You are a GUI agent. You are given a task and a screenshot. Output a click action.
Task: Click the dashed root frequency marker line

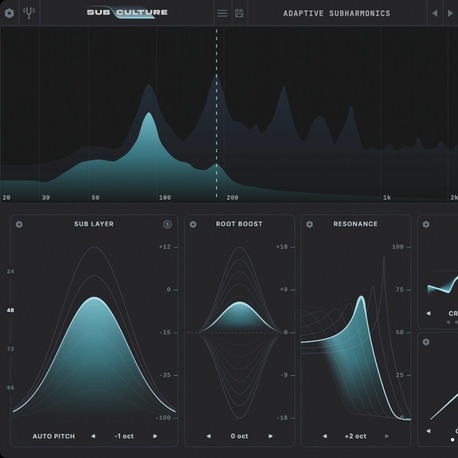(x=217, y=113)
